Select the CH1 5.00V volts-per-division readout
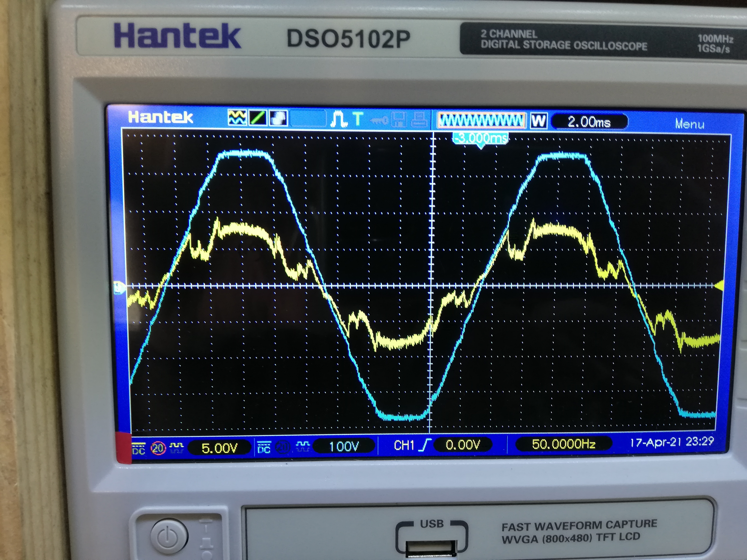 [x=219, y=448]
